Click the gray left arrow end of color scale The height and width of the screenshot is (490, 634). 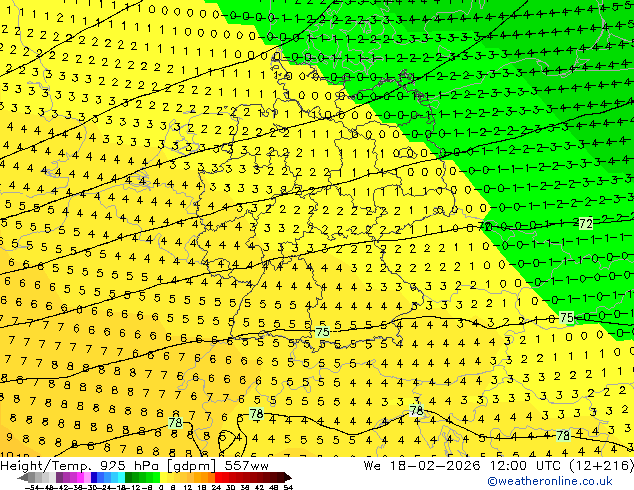point(23,478)
